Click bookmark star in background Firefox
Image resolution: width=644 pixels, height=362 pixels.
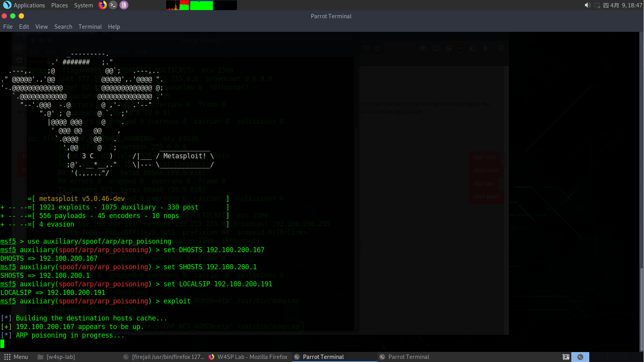[x=378, y=48]
